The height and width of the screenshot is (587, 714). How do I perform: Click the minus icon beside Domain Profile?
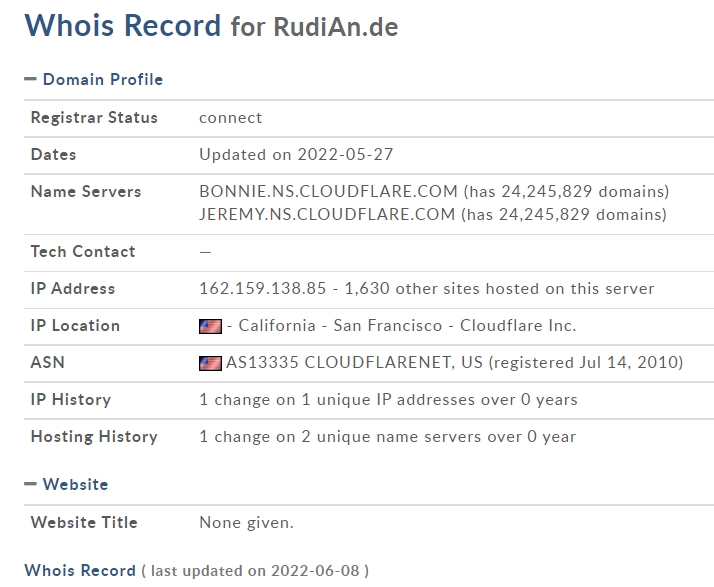tap(30, 79)
